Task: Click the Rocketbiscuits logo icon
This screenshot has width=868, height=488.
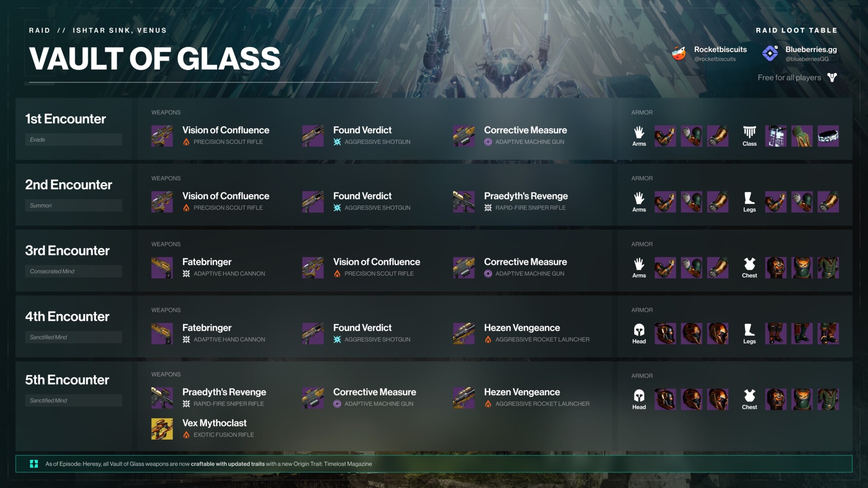Action: [679, 53]
